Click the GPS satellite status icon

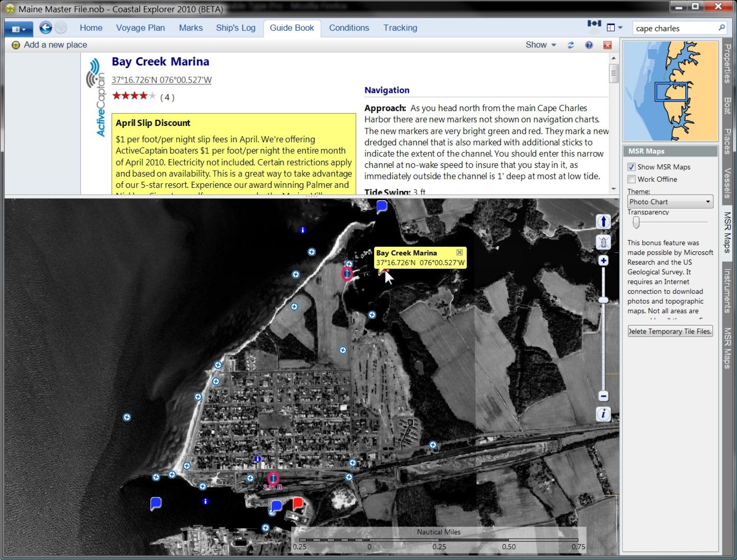[x=594, y=27]
